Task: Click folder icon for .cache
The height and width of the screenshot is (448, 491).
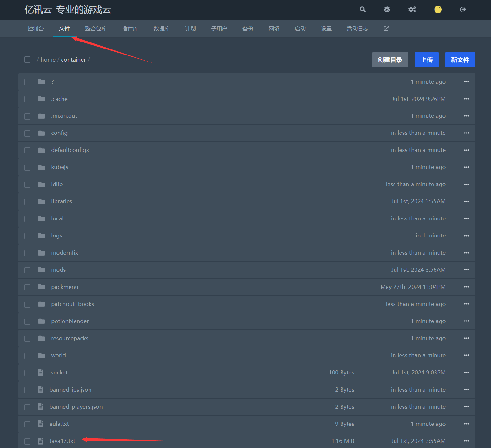Action: click(x=42, y=99)
